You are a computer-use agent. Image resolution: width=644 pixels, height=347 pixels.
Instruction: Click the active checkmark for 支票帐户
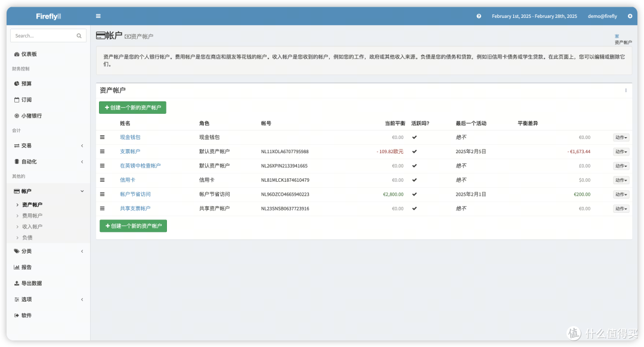tap(414, 151)
